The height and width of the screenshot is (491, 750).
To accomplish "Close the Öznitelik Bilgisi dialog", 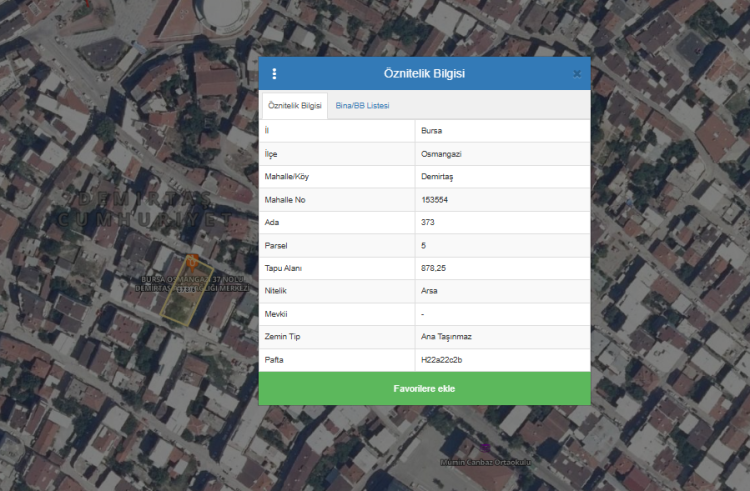I will point(577,74).
